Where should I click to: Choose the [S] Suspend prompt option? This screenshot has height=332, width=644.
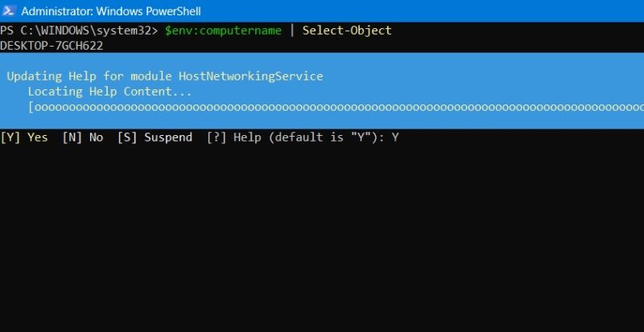coord(155,137)
